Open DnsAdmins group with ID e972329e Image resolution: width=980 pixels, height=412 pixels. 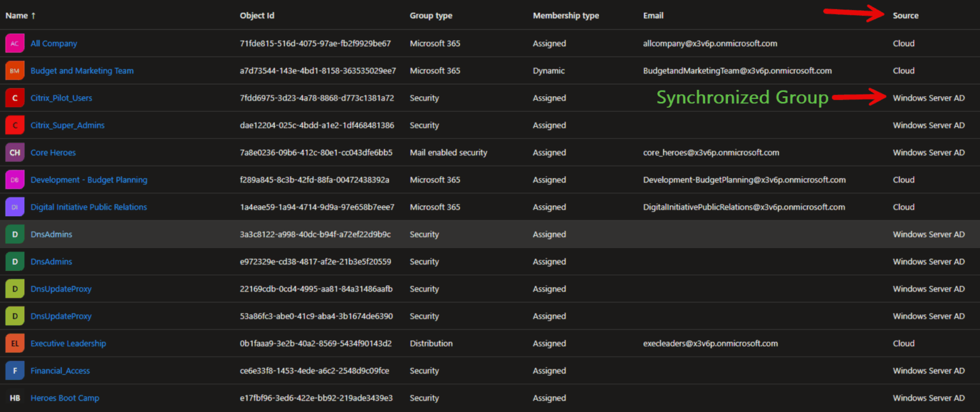(51, 262)
